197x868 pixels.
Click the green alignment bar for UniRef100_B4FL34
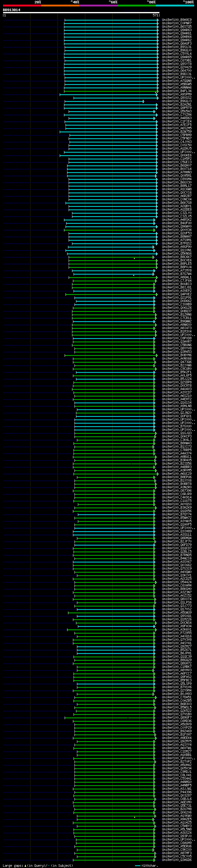point(111,91)
